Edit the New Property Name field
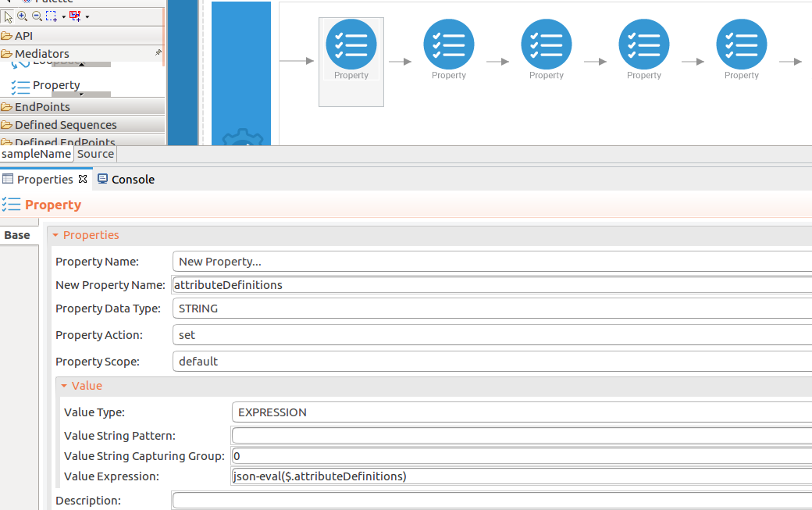The width and height of the screenshot is (812, 510). pos(492,285)
